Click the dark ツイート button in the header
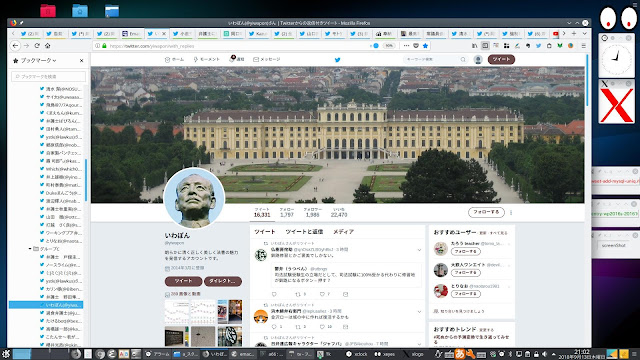The image size is (640, 360). [501, 59]
